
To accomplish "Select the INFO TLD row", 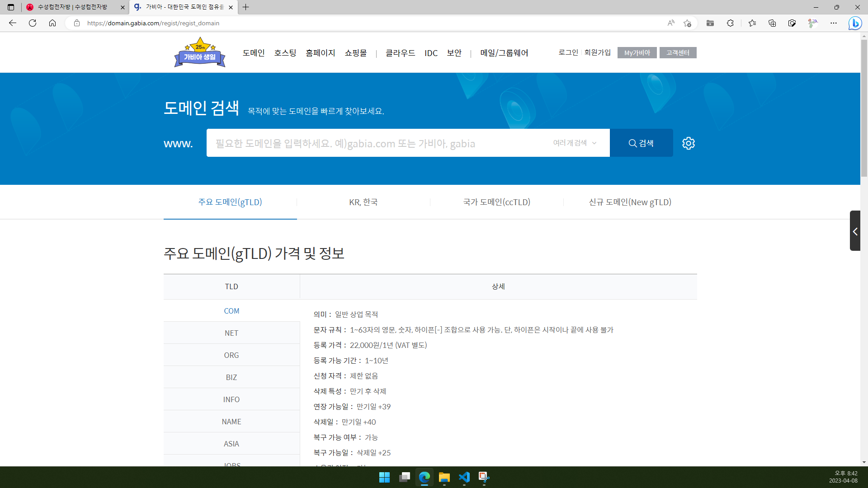I will pos(231,399).
